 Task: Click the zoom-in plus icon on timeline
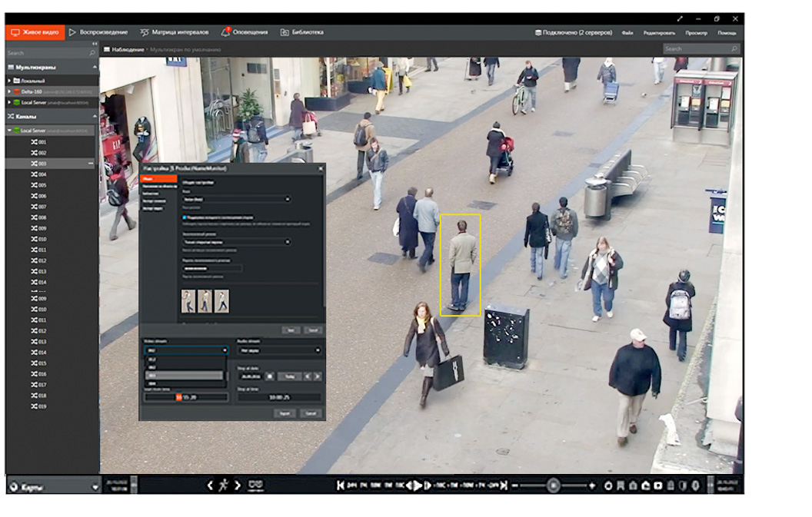(591, 486)
